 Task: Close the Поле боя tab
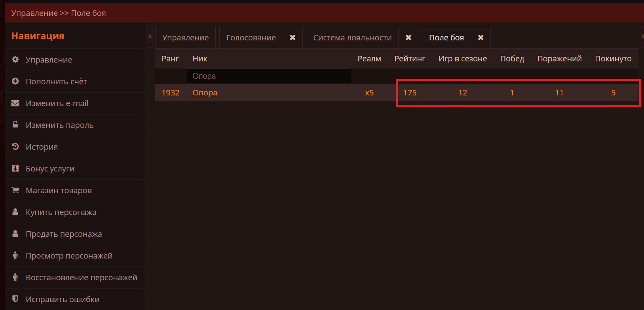(481, 37)
